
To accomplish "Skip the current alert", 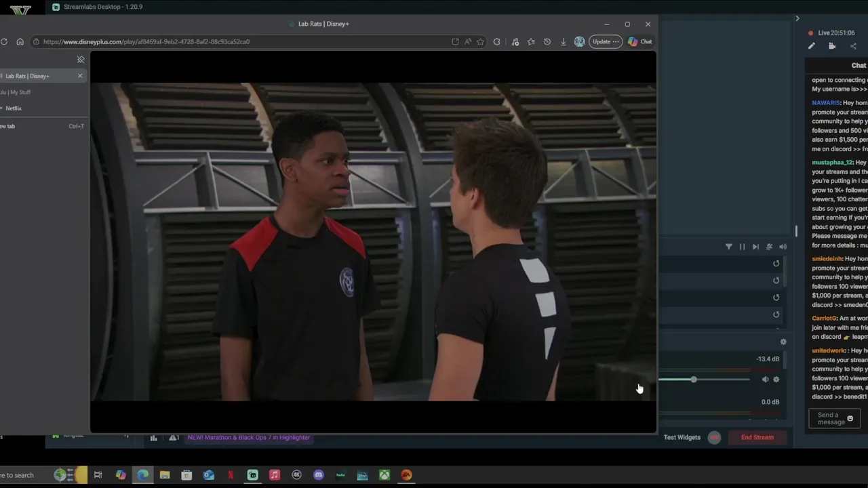I will tap(755, 247).
